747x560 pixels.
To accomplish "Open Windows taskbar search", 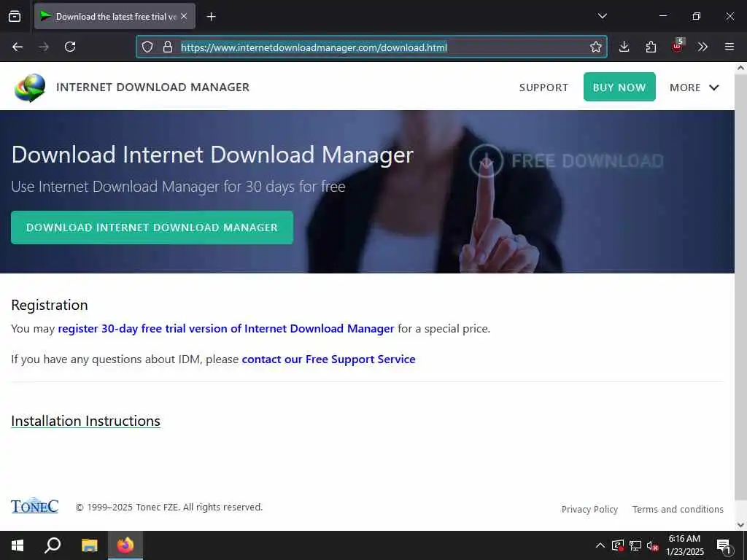I will pyautogui.click(x=53, y=545).
